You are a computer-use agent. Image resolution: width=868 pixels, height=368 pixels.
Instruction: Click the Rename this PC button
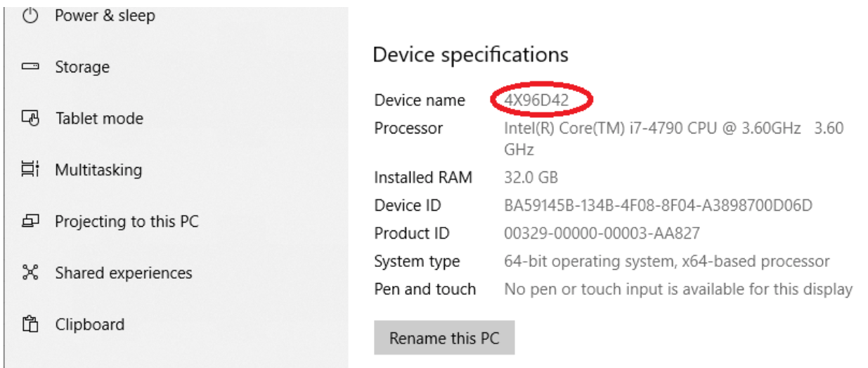(x=444, y=338)
